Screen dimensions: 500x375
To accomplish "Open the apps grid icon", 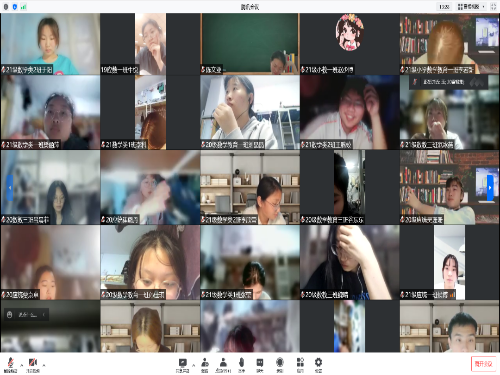I will [x=300, y=365].
